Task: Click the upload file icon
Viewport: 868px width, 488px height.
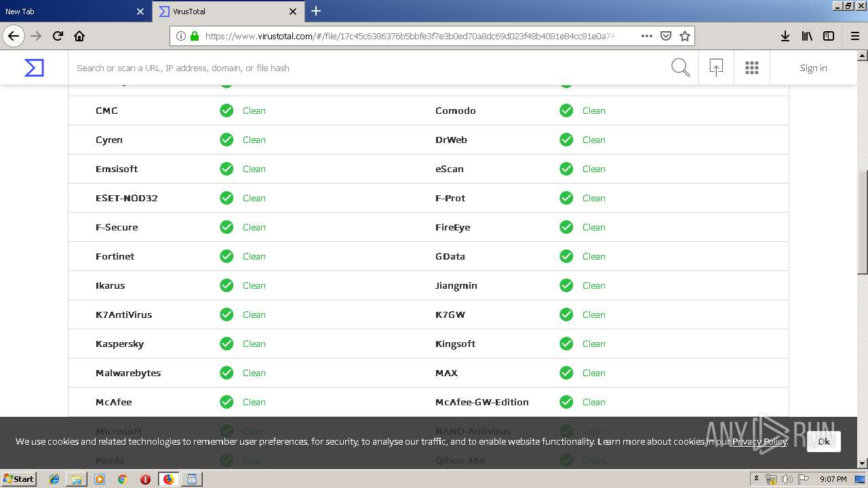Action: pos(716,68)
